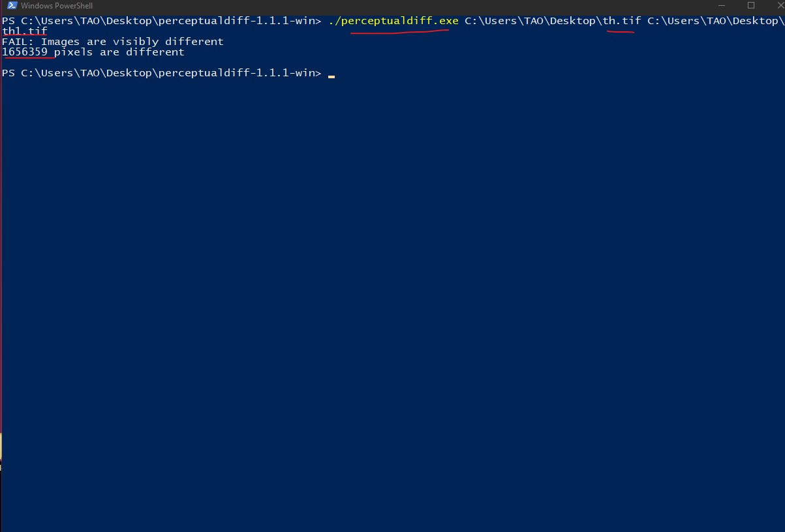
Task: Click the ./perceptualdiff.exe command text
Action: [x=393, y=21]
